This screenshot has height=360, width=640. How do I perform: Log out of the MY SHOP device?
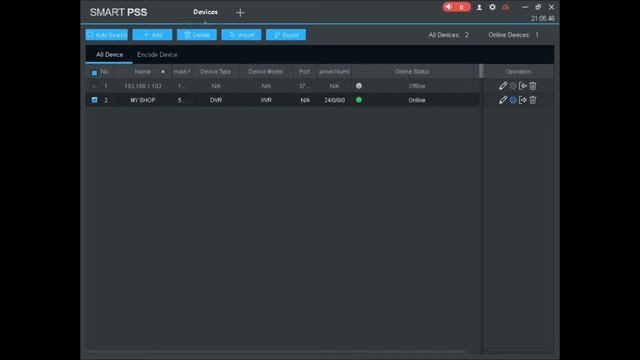click(x=523, y=100)
